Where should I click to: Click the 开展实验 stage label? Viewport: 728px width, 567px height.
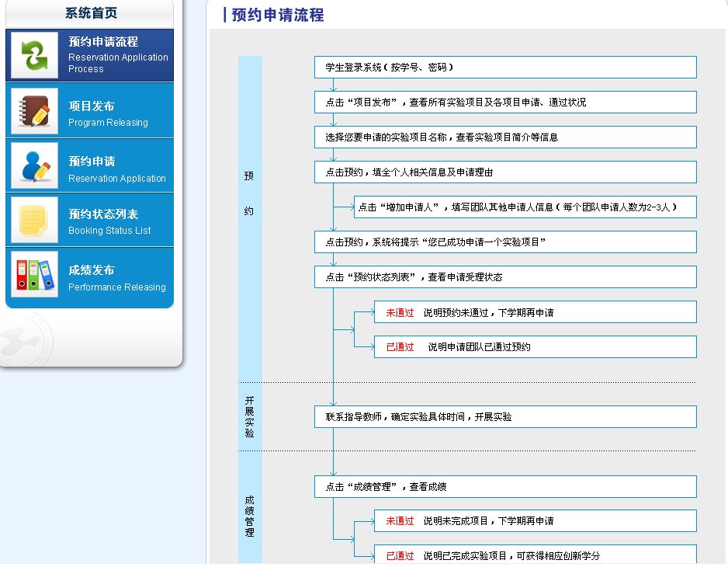tap(249, 416)
